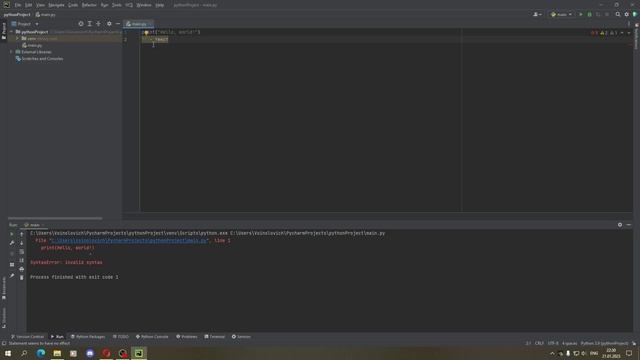The height and width of the screenshot is (360, 640).
Task: Click Collapse All in the Project panel
Action: pos(98,24)
